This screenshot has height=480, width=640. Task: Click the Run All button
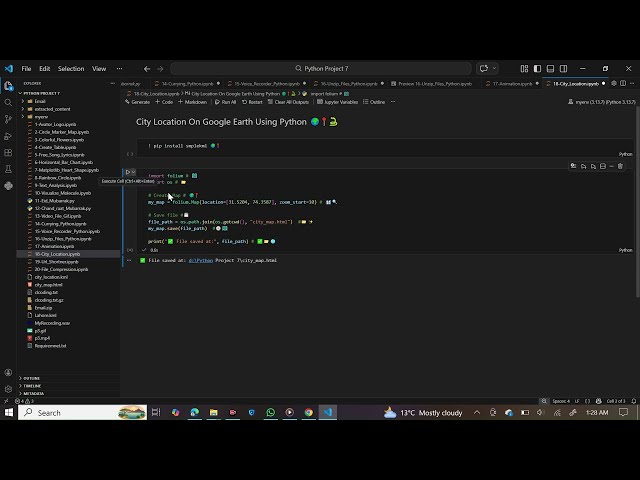click(x=225, y=102)
